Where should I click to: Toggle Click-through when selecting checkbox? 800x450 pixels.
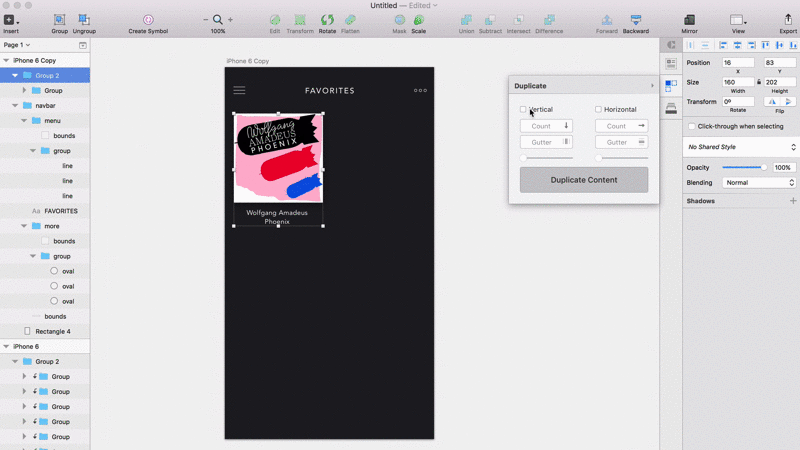pyautogui.click(x=691, y=126)
